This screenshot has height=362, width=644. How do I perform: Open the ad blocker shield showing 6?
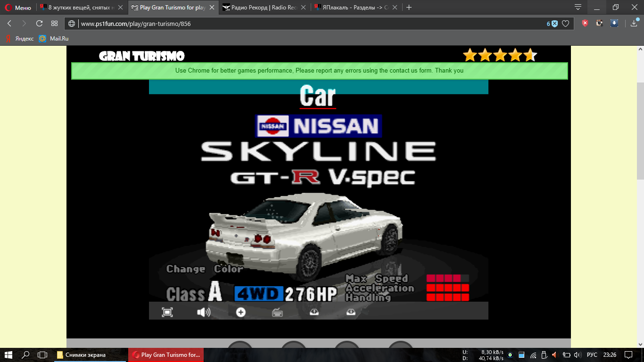coord(552,24)
